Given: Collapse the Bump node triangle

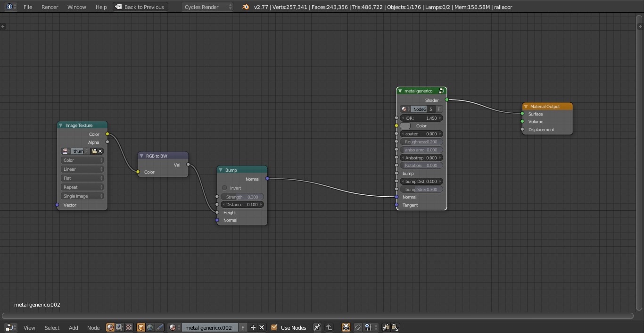Looking at the screenshot, I should [221, 170].
